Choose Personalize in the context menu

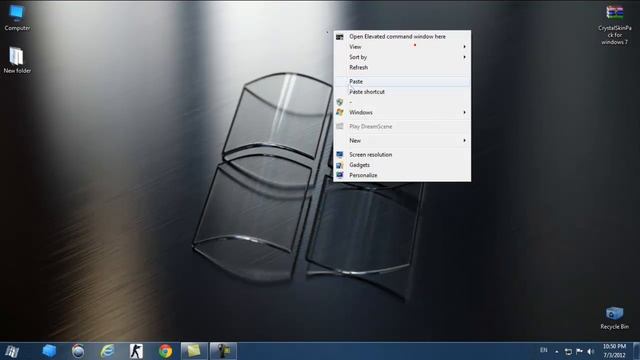(x=402, y=175)
